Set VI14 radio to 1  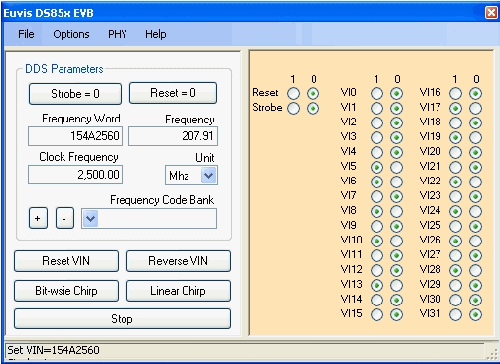377,300
